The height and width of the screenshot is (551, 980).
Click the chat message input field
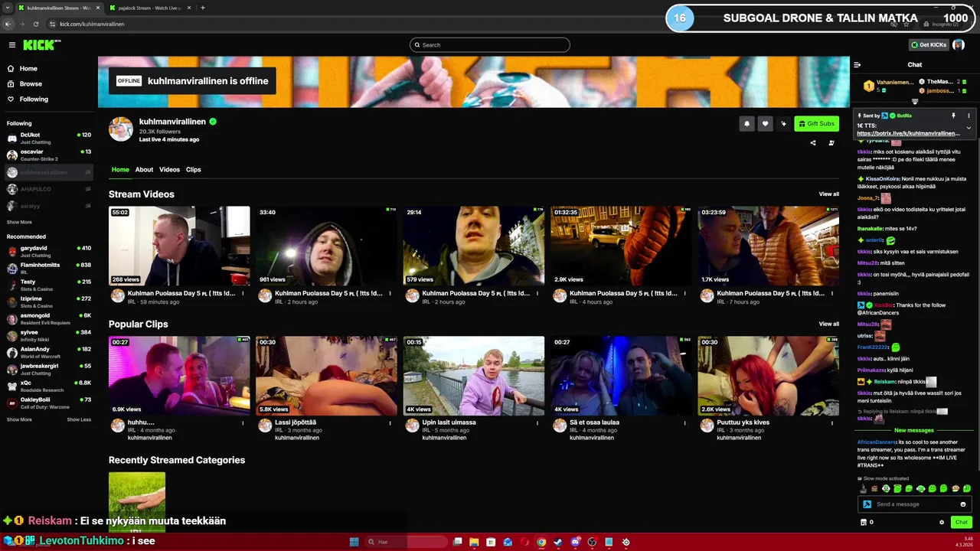click(915, 504)
